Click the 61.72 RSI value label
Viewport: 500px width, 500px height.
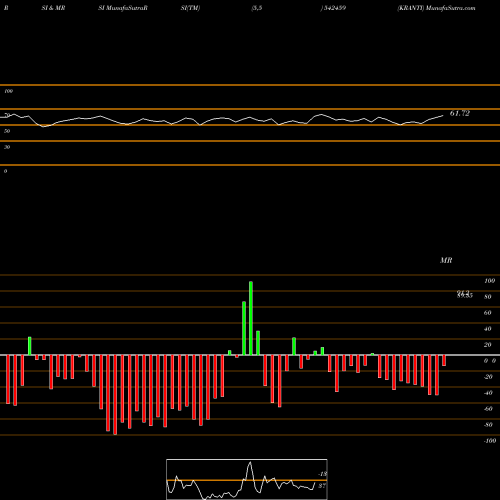pos(460,113)
